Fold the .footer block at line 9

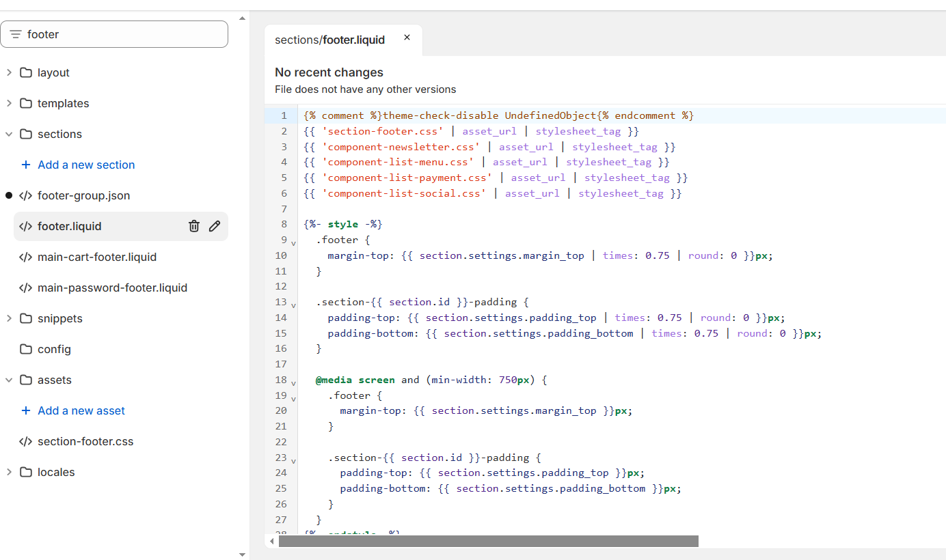[293, 242]
